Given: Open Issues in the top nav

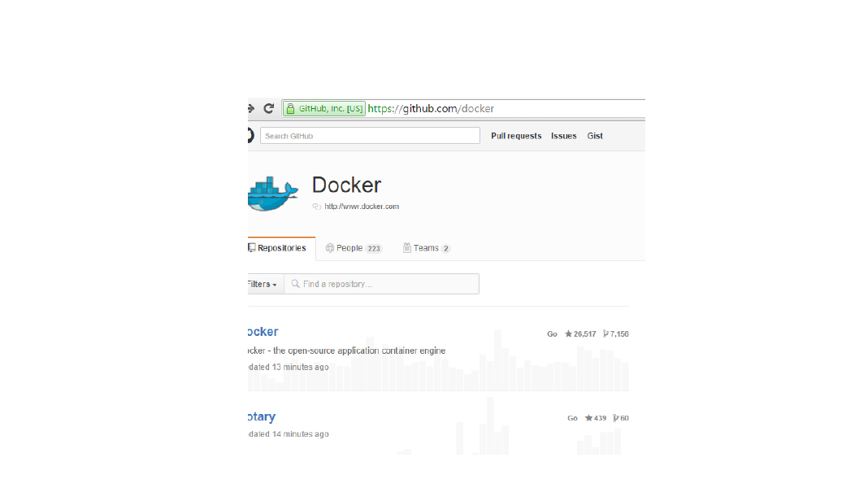Looking at the screenshot, I should point(563,136).
